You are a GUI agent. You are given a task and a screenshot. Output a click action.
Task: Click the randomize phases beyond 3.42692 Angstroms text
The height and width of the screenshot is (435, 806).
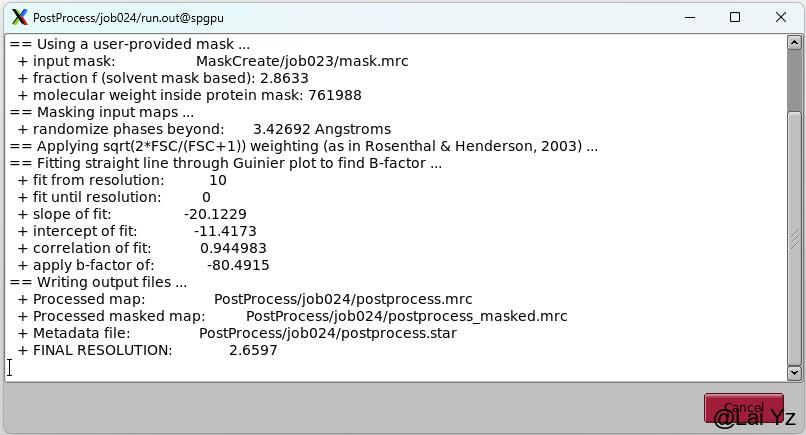coord(322,129)
